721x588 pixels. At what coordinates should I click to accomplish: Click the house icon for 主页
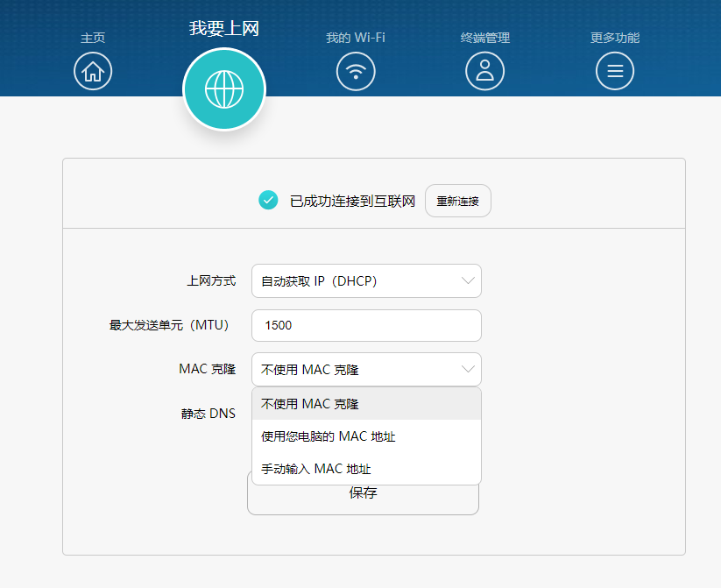pos(93,71)
